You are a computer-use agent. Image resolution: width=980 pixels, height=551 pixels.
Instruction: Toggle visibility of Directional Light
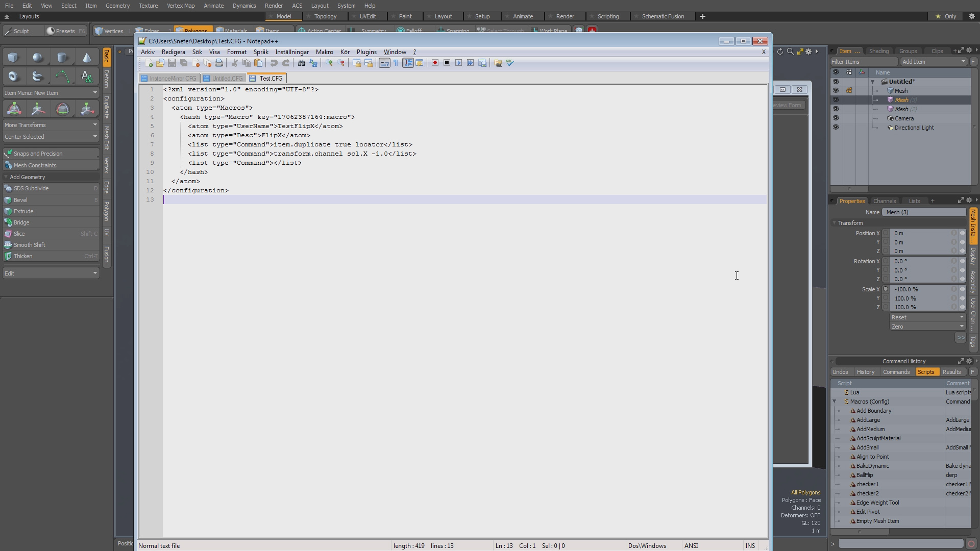[836, 128]
